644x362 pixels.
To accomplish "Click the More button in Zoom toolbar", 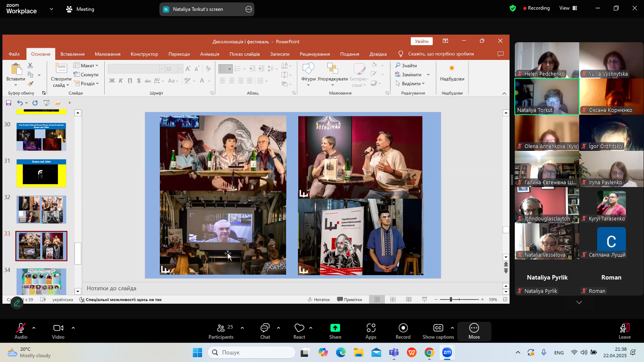I will point(474,331).
